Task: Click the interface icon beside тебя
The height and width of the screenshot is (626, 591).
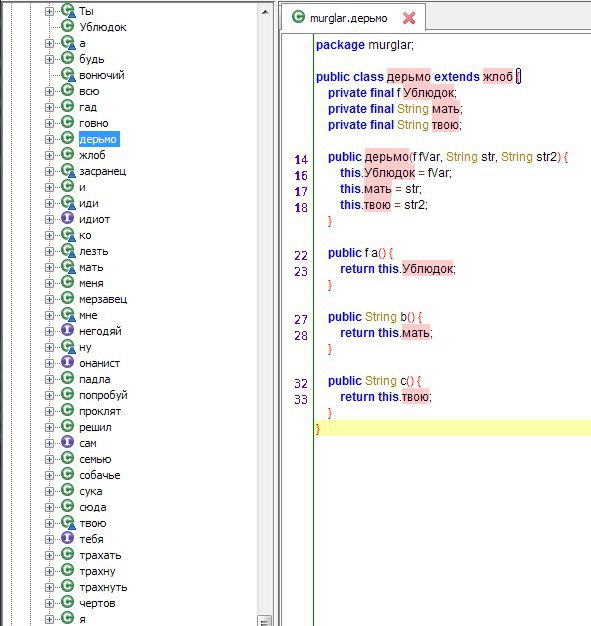Action: [x=67, y=538]
